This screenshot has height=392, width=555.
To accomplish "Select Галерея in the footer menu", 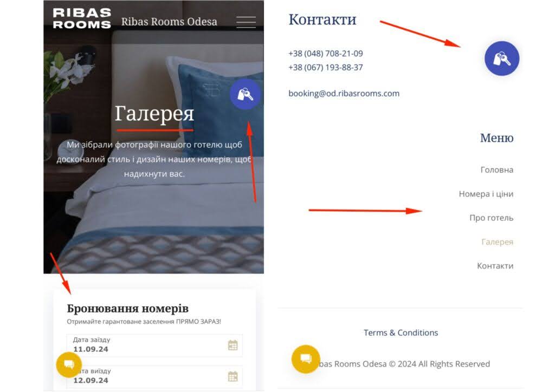I will coord(498,242).
